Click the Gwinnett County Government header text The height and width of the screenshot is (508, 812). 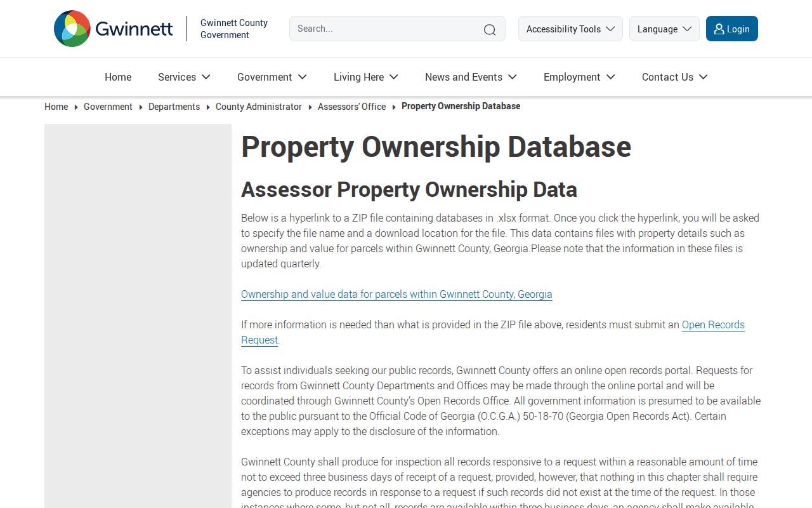234,29
